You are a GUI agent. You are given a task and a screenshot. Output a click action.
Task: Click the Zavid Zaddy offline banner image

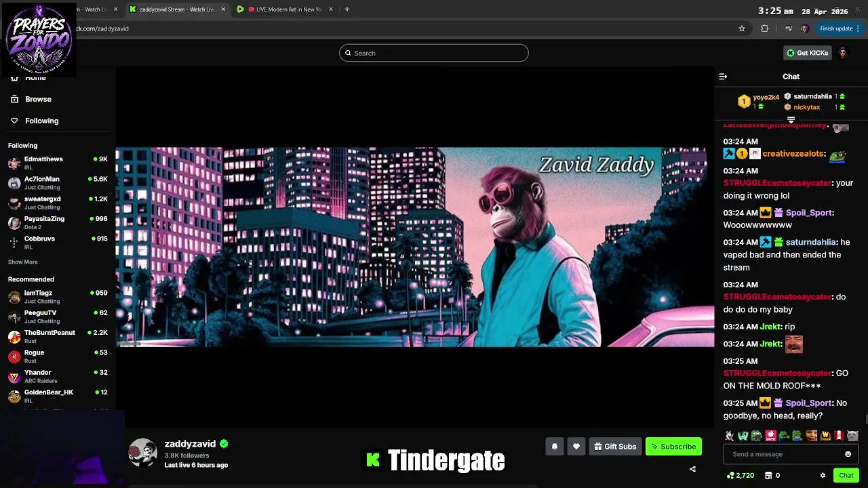click(414, 247)
